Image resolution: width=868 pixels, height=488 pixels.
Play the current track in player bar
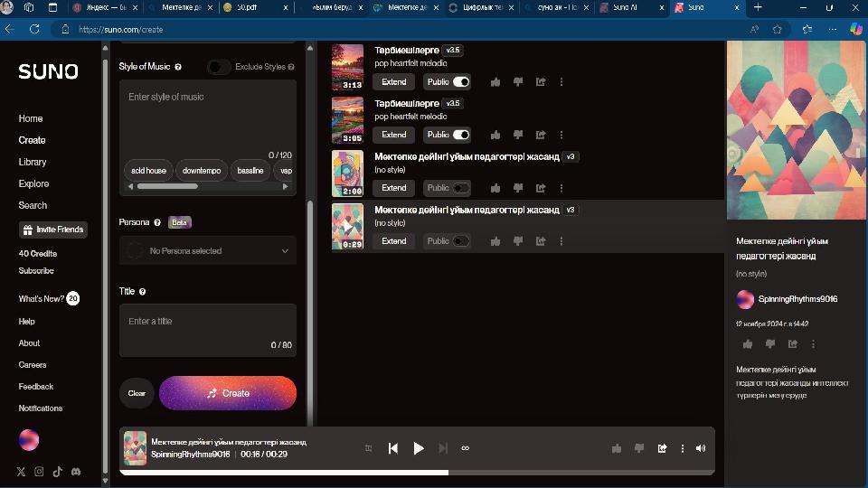tap(419, 448)
